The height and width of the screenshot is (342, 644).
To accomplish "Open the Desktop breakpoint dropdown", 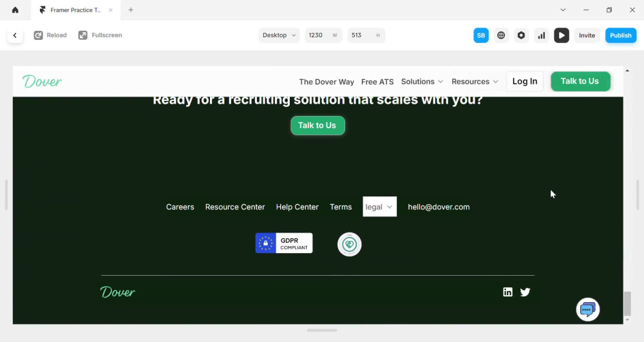I will [279, 35].
